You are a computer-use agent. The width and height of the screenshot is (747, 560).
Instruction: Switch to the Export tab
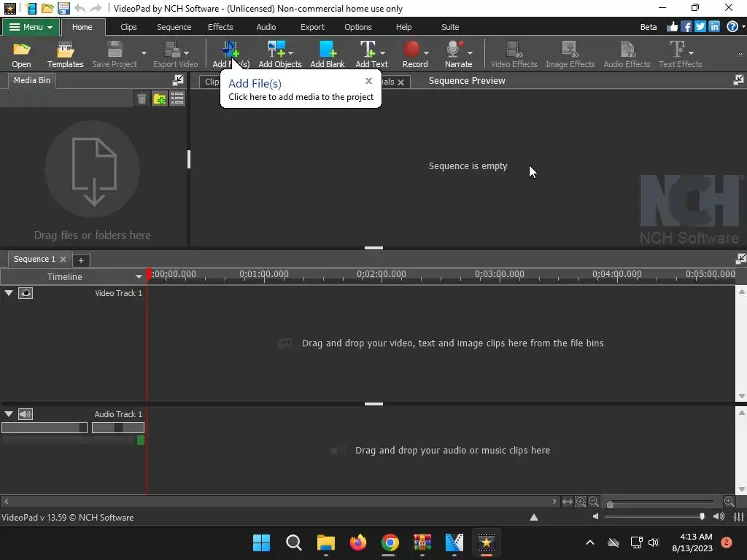pos(312,27)
